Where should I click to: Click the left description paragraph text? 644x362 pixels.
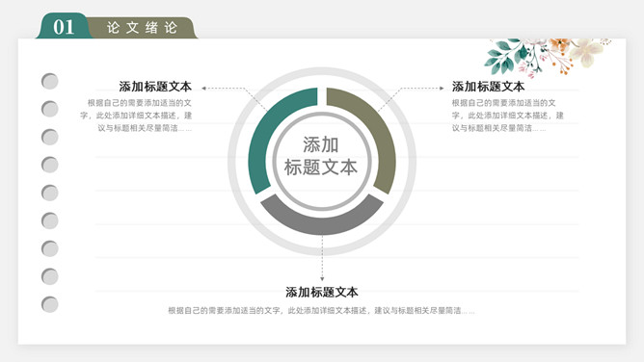pyautogui.click(x=136, y=116)
